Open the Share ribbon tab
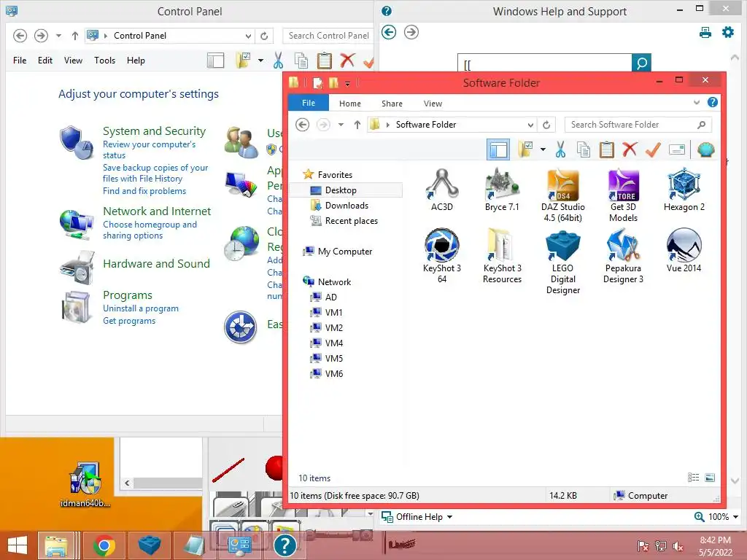The height and width of the screenshot is (560, 747). pos(392,104)
